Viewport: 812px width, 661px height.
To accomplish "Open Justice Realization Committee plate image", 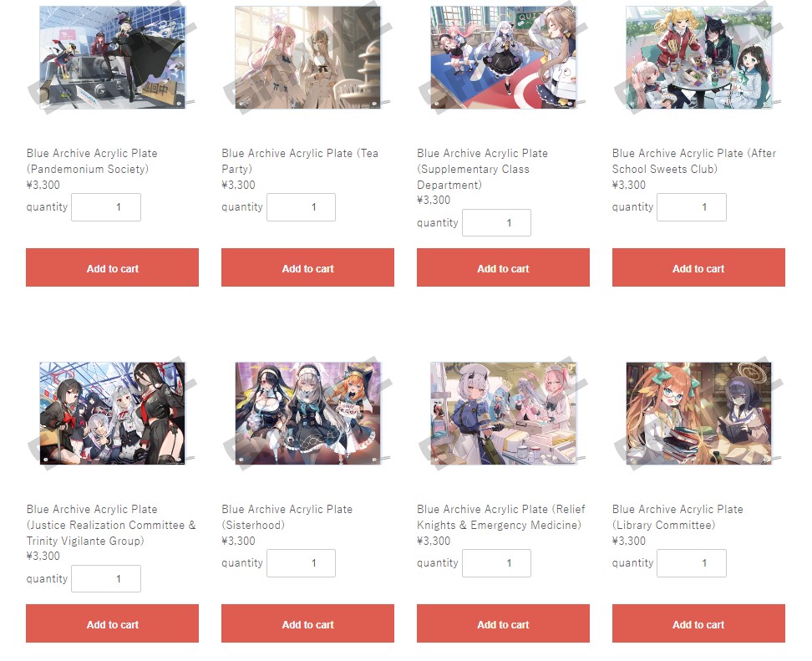I will (113, 414).
